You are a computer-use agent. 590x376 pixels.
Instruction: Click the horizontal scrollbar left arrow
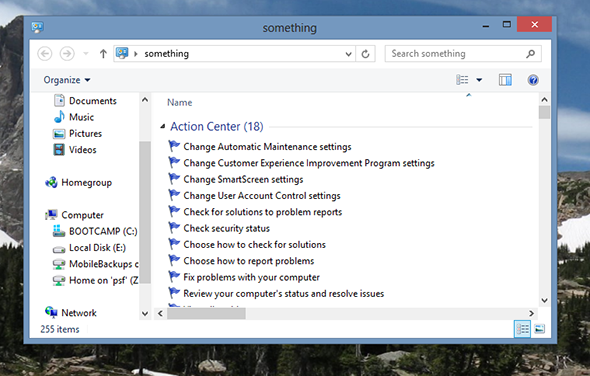pos(161,313)
